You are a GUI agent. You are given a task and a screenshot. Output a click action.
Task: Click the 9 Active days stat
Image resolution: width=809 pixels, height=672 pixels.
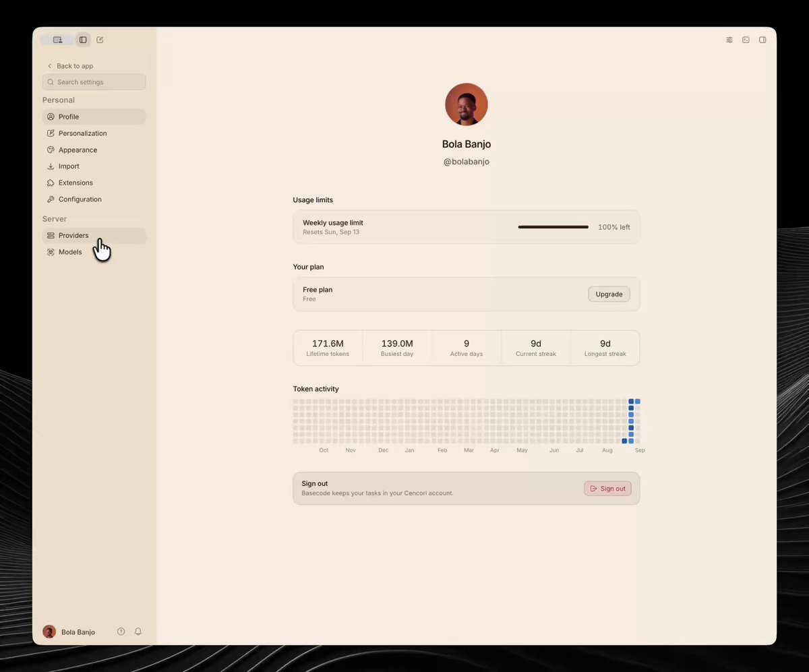point(467,348)
